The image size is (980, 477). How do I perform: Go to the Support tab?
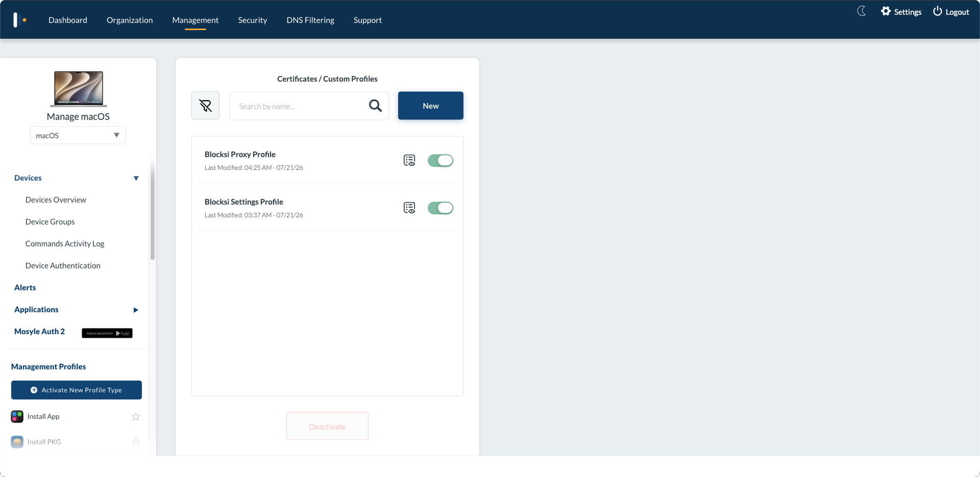click(367, 20)
